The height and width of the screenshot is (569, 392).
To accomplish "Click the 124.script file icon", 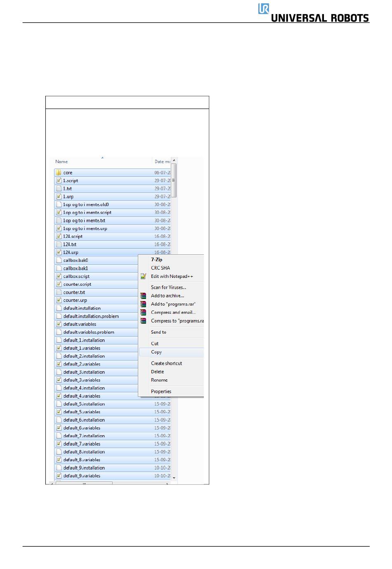I will 59,236.
